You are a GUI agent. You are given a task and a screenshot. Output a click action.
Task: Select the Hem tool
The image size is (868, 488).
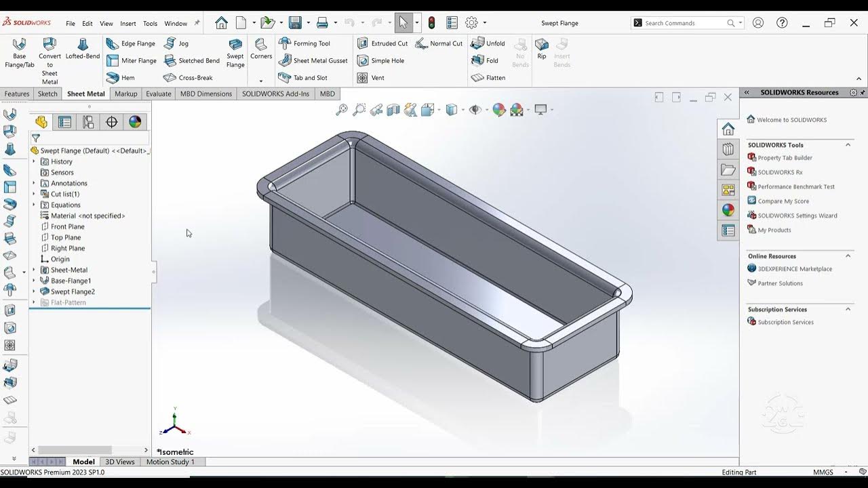(x=121, y=78)
